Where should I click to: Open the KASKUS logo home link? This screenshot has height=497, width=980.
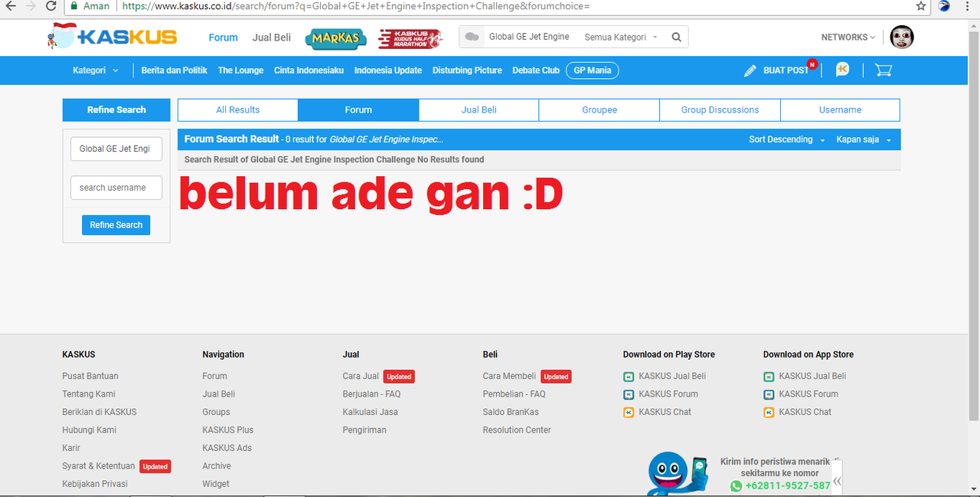(112, 36)
